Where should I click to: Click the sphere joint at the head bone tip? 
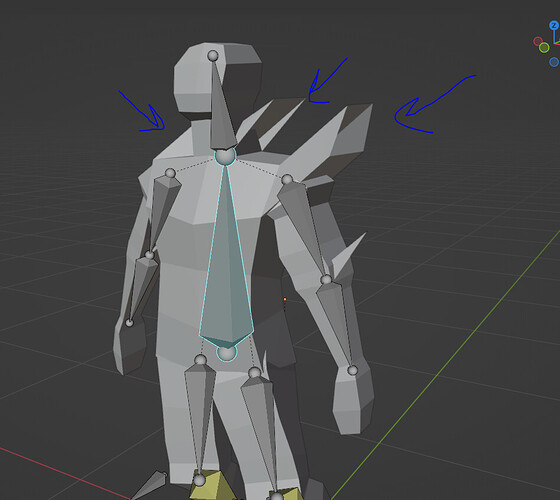[213, 56]
